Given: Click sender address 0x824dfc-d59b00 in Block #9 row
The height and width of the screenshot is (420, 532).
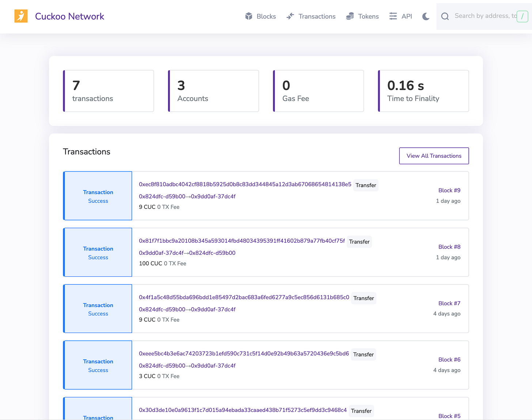Looking at the screenshot, I should (x=162, y=196).
